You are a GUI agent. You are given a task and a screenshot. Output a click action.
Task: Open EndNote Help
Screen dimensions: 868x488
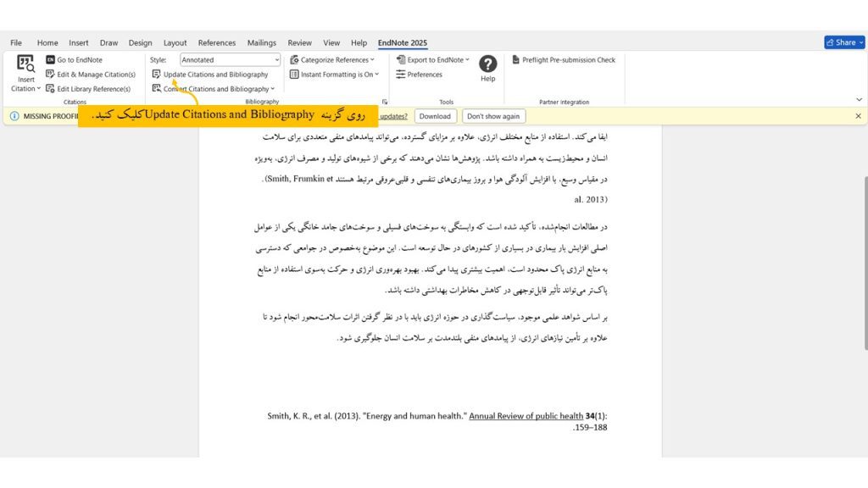(x=487, y=66)
